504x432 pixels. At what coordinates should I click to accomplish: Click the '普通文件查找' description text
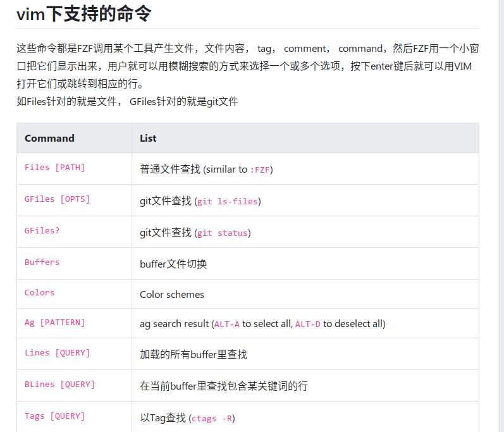(x=170, y=169)
